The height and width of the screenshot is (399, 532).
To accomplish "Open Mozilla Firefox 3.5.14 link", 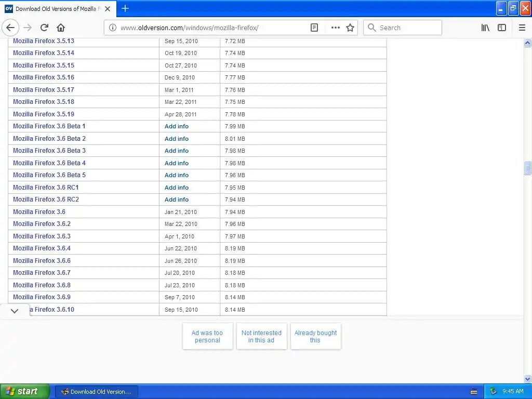I will (x=44, y=53).
